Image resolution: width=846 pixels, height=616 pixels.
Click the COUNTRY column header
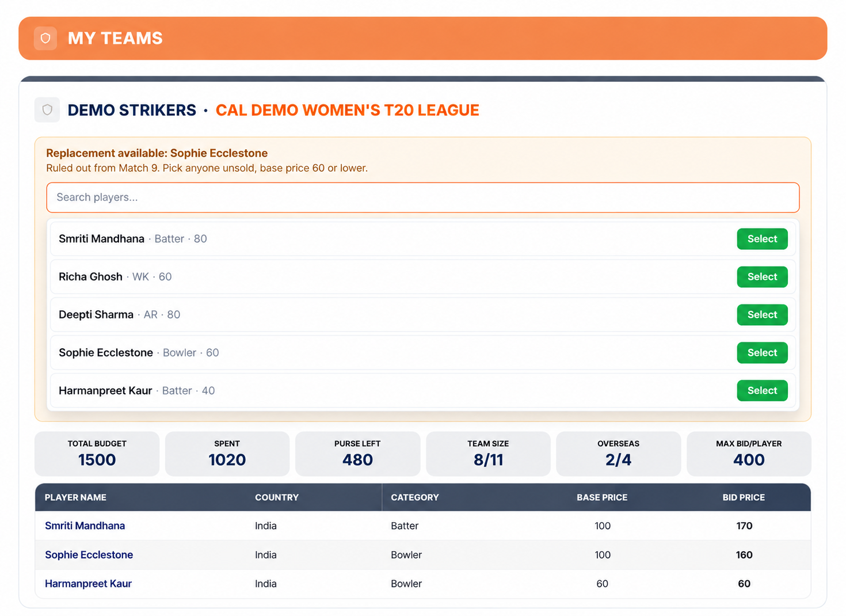277,497
